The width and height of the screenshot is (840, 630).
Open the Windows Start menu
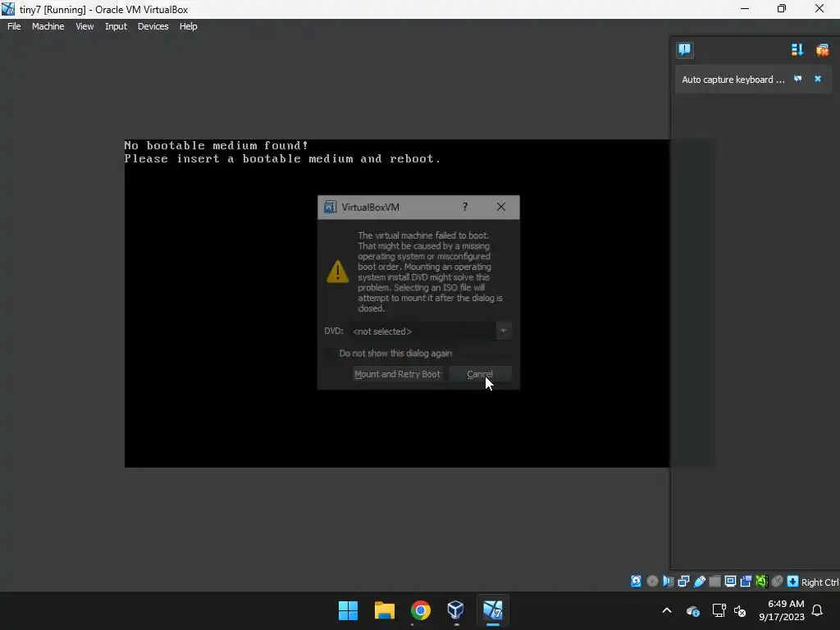tap(348, 610)
